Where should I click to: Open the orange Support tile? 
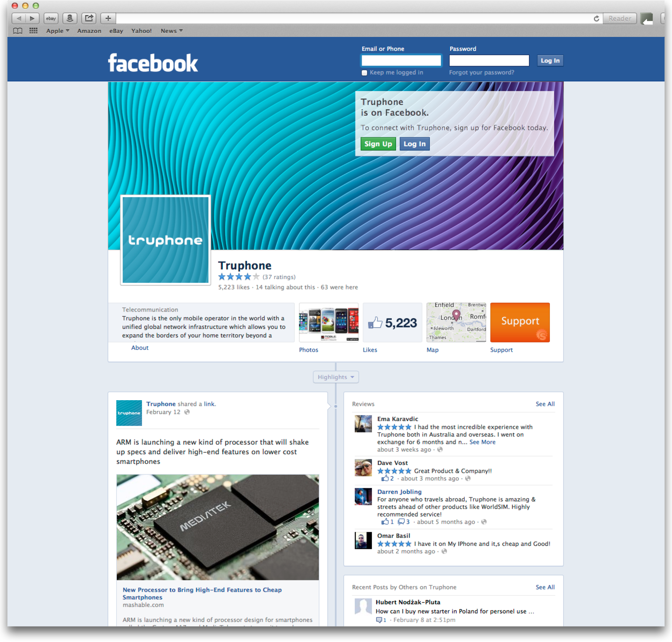[520, 322]
